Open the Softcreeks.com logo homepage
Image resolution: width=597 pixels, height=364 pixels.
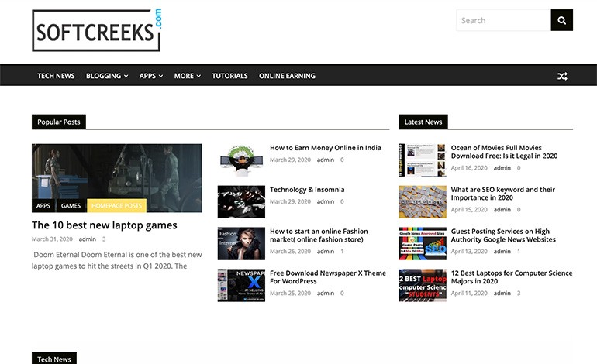[97, 30]
